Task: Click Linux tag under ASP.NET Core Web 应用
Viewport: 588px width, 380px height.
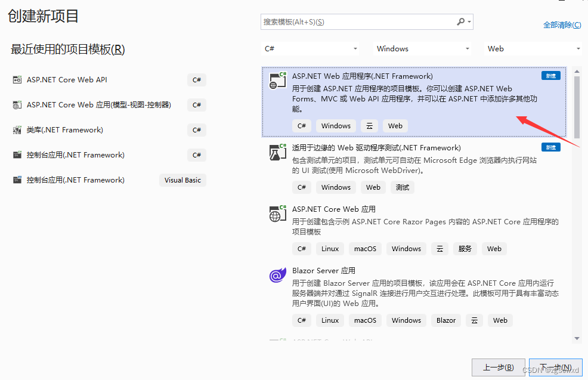Action: pyautogui.click(x=330, y=249)
